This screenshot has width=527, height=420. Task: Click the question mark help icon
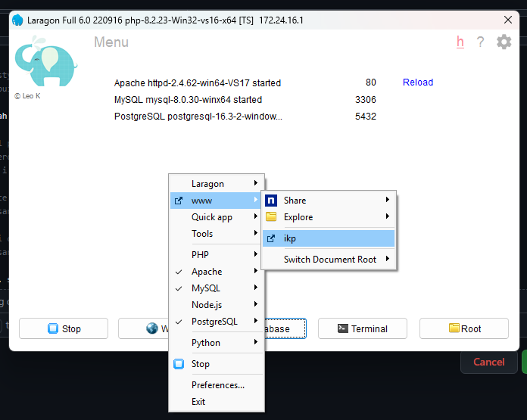[x=480, y=42]
